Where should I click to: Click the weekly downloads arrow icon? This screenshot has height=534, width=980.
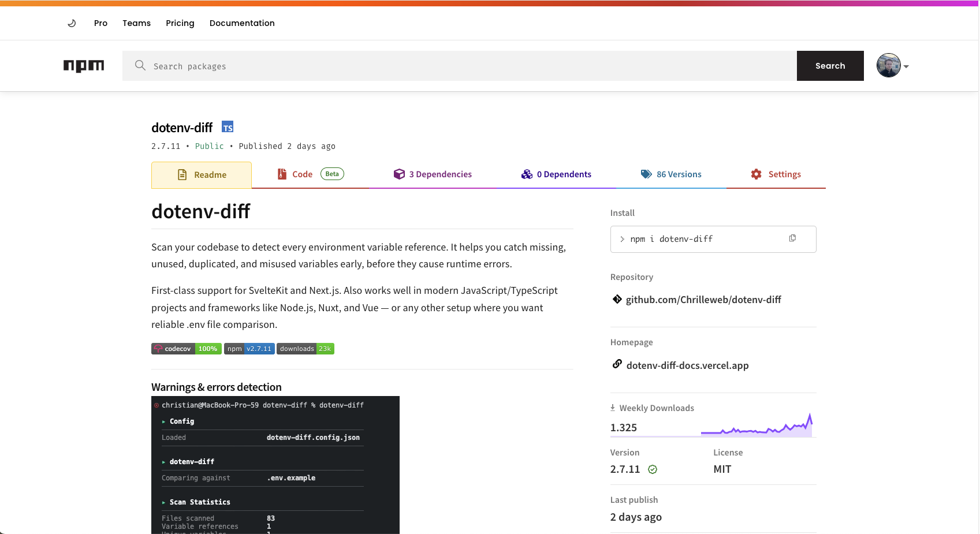[613, 408]
